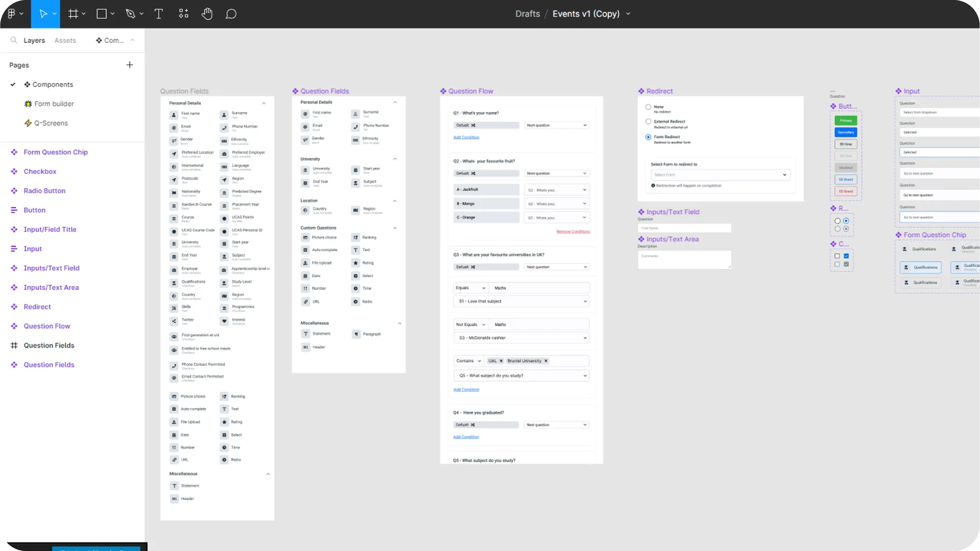The height and width of the screenshot is (551, 980).
Task: Click the Comments text area
Action: [x=684, y=259]
